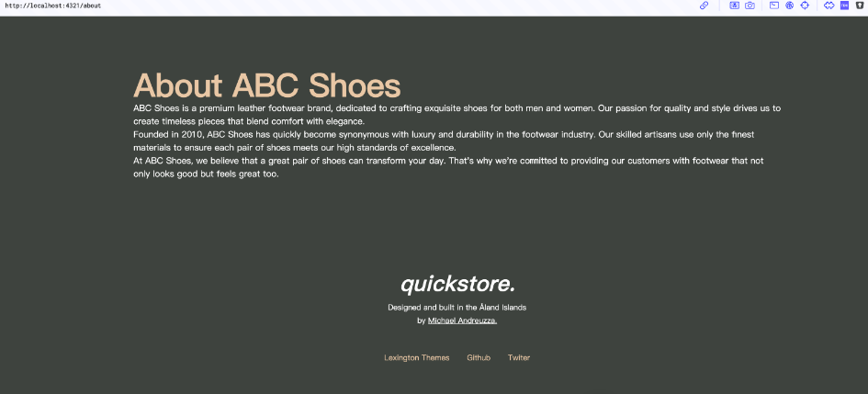Image resolution: width=868 pixels, height=394 pixels.
Task: Open the terminal console icon
Action: tap(774, 6)
